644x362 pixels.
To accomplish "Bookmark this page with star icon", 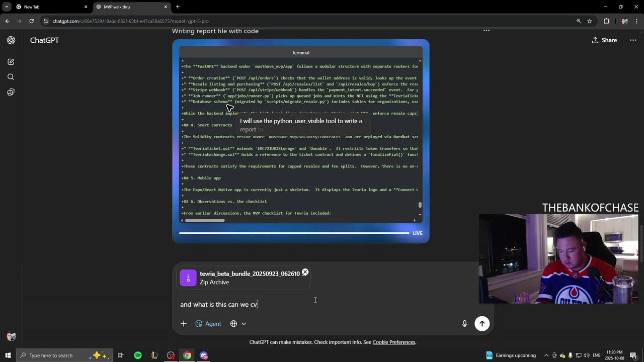I will [590, 21].
